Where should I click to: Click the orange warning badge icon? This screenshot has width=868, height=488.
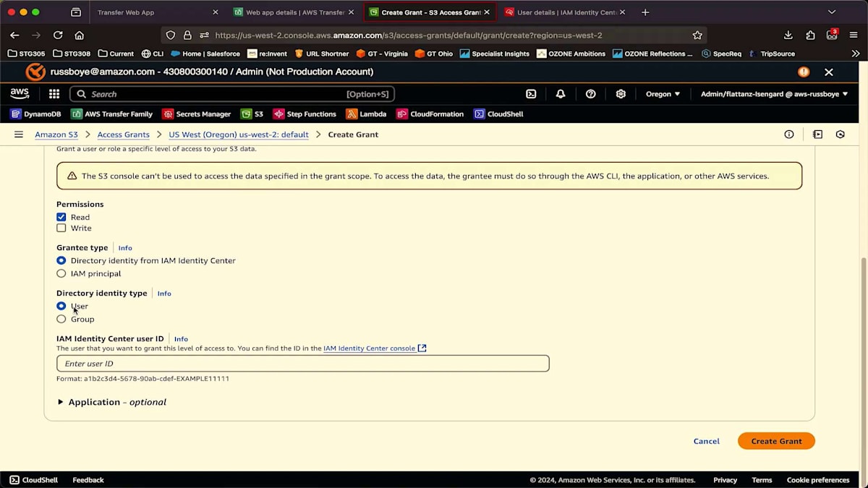(x=804, y=72)
